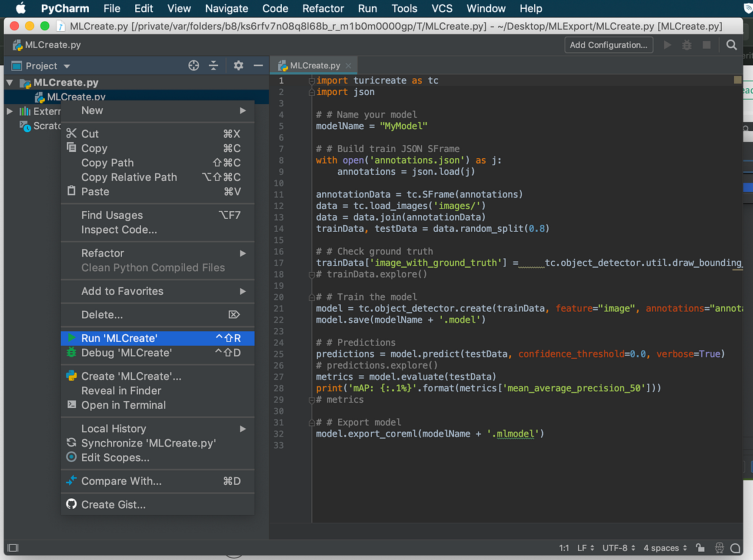
Task: Open LF line separator dropdown in status bar
Action: point(586,548)
